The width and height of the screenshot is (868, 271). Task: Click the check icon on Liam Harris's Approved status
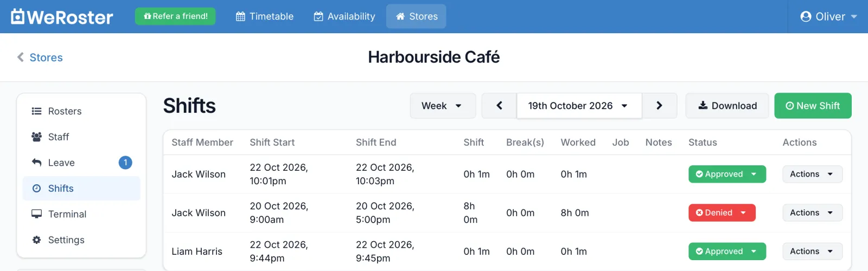[699, 251]
